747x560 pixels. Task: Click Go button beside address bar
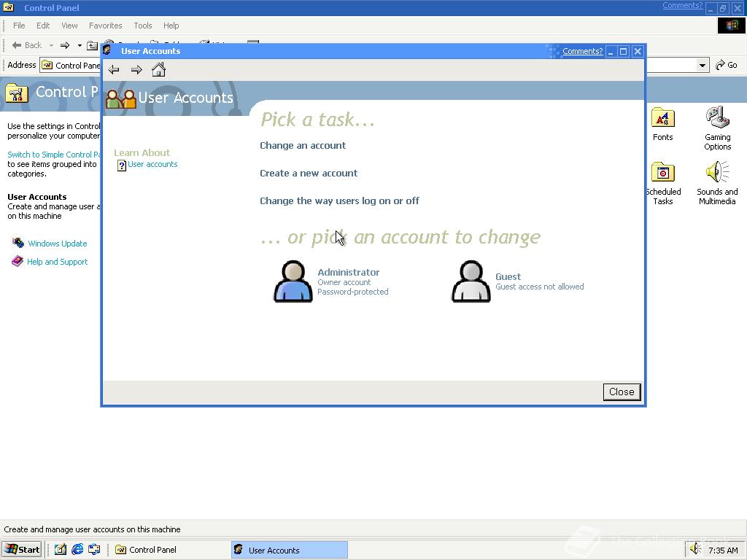727,65
